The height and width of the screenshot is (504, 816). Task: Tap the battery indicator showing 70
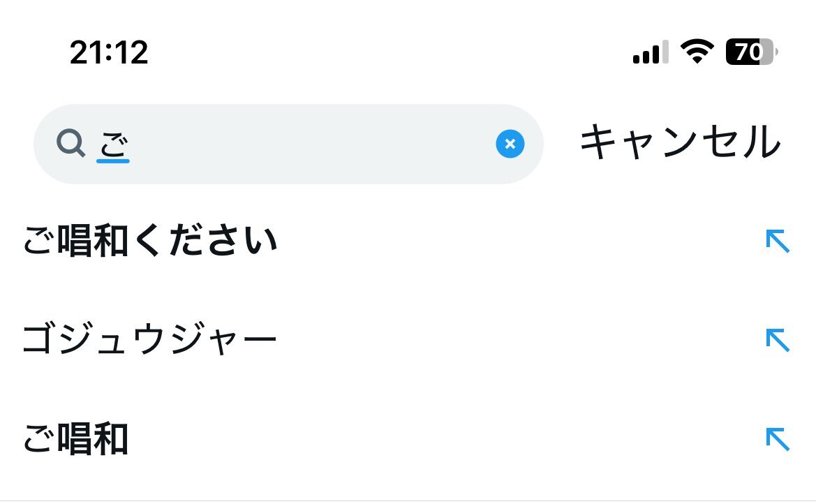pyautogui.click(x=751, y=52)
